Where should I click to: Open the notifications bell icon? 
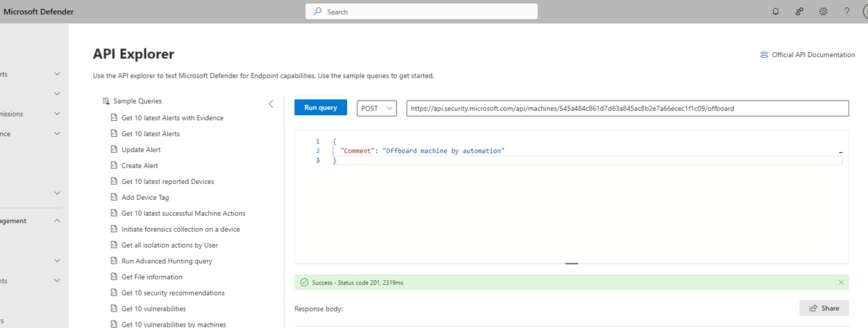[x=775, y=12]
